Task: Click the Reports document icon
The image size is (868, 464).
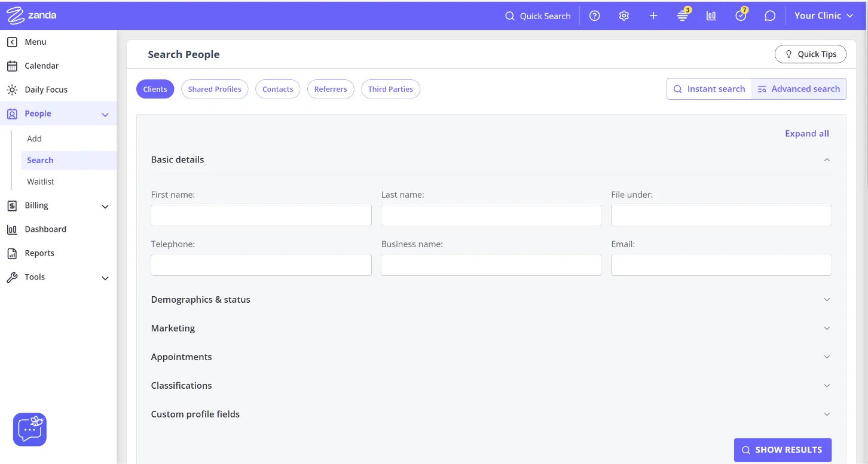Action: (12, 253)
